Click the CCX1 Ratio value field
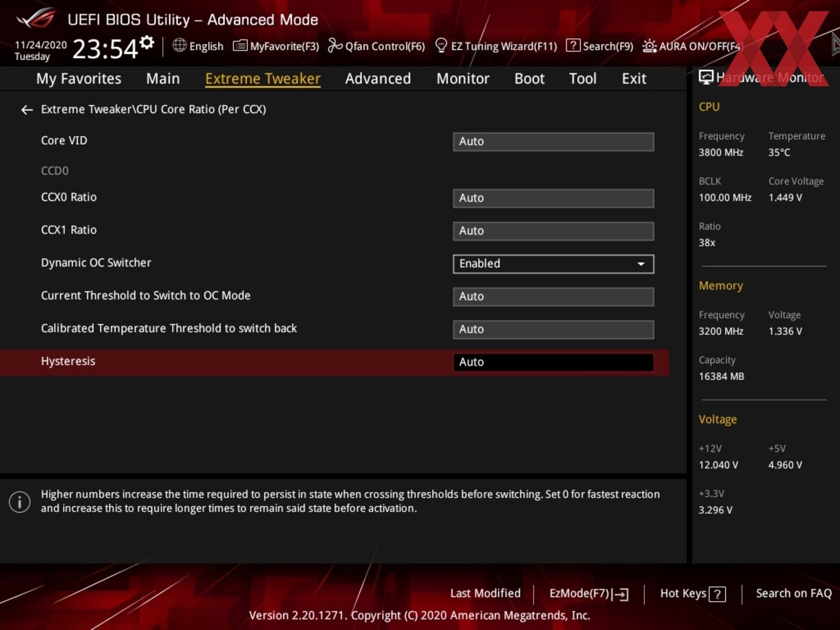Screen dimensions: 840x630 click(553, 231)
